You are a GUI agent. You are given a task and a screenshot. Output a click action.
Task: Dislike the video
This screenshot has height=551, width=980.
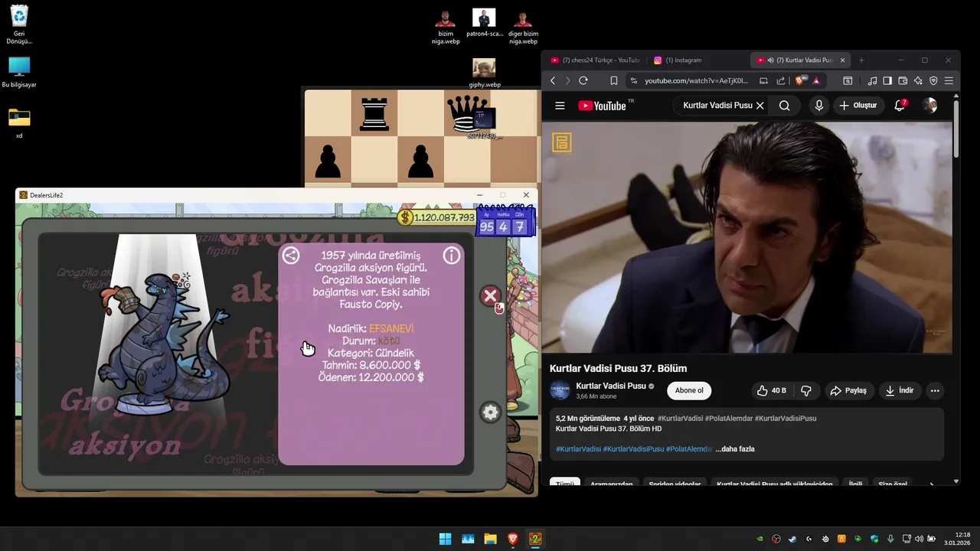pos(806,390)
